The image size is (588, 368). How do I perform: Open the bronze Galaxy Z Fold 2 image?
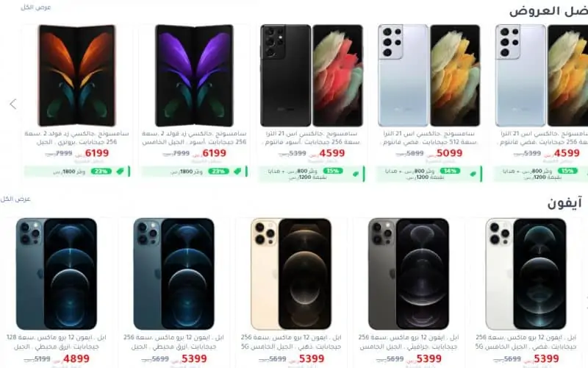(x=77, y=76)
